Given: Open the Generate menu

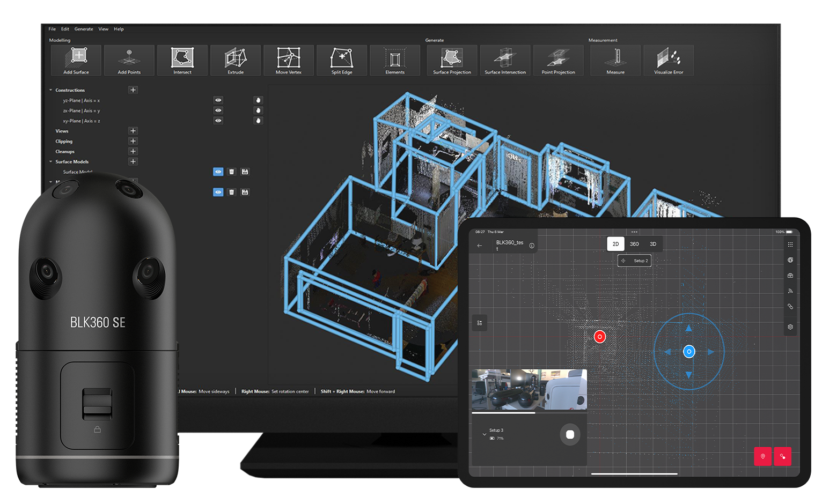Looking at the screenshot, I should [x=84, y=29].
